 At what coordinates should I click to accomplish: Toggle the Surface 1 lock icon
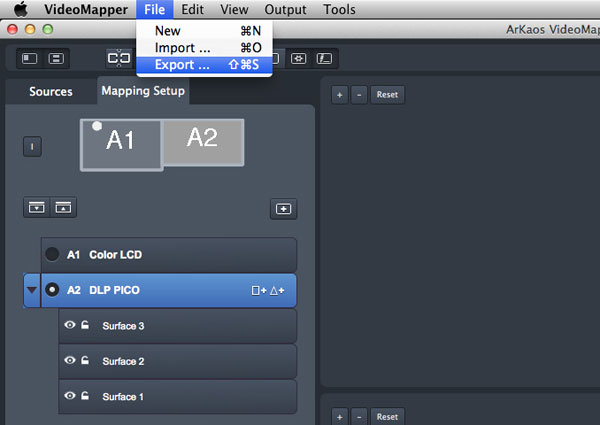tap(85, 396)
